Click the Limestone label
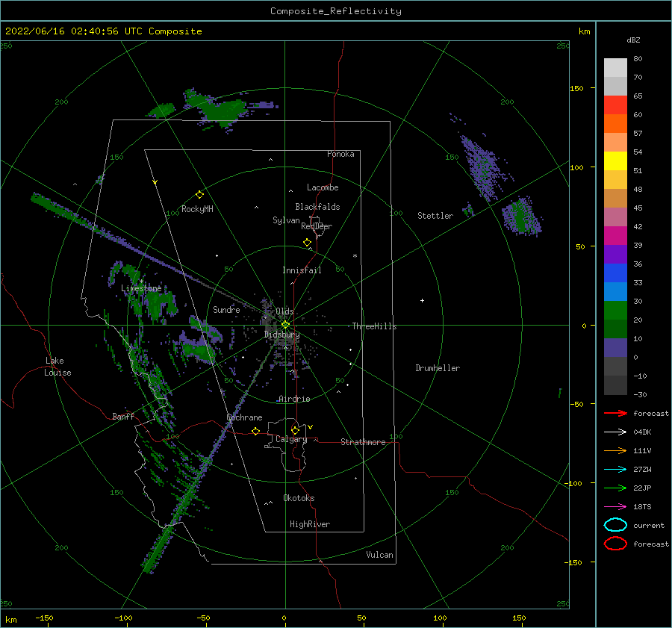 tap(141, 288)
